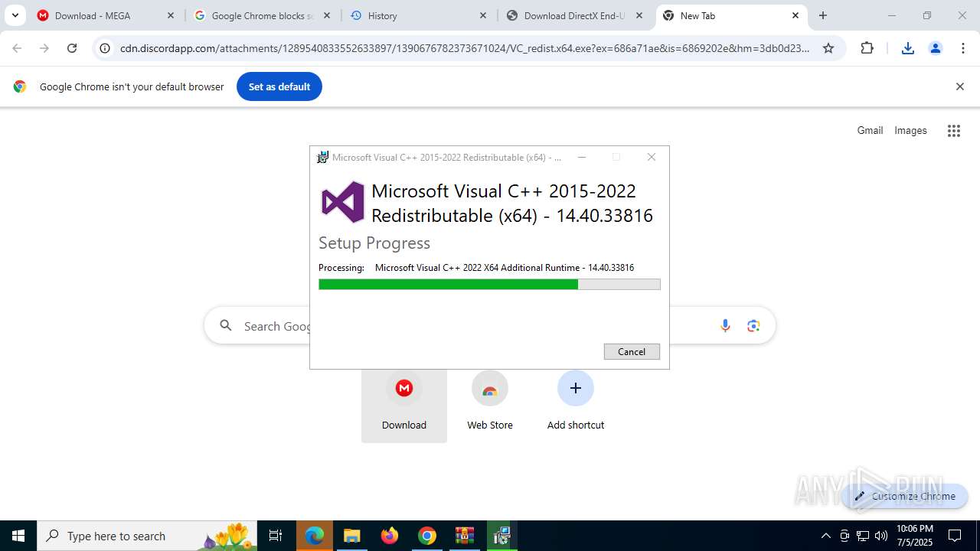The width and height of the screenshot is (980, 551).
Task: Click Customize Chrome button
Action: coord(905,496)
